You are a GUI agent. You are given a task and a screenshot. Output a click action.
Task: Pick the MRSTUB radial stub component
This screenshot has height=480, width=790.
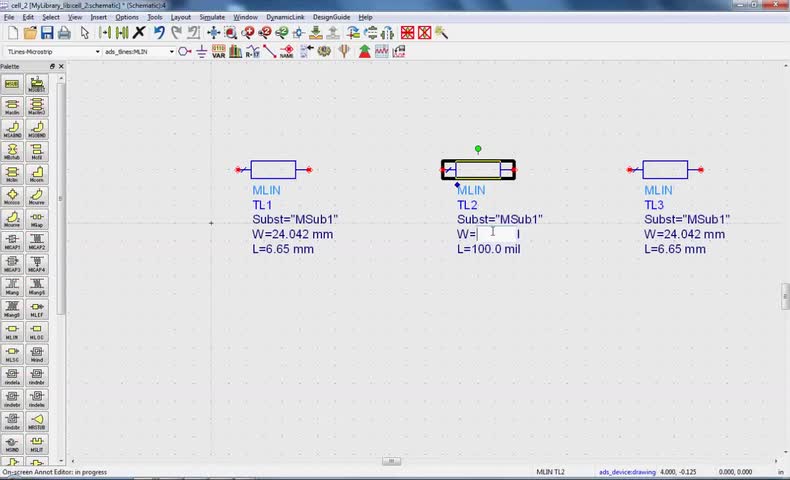(x=36, y=421)
